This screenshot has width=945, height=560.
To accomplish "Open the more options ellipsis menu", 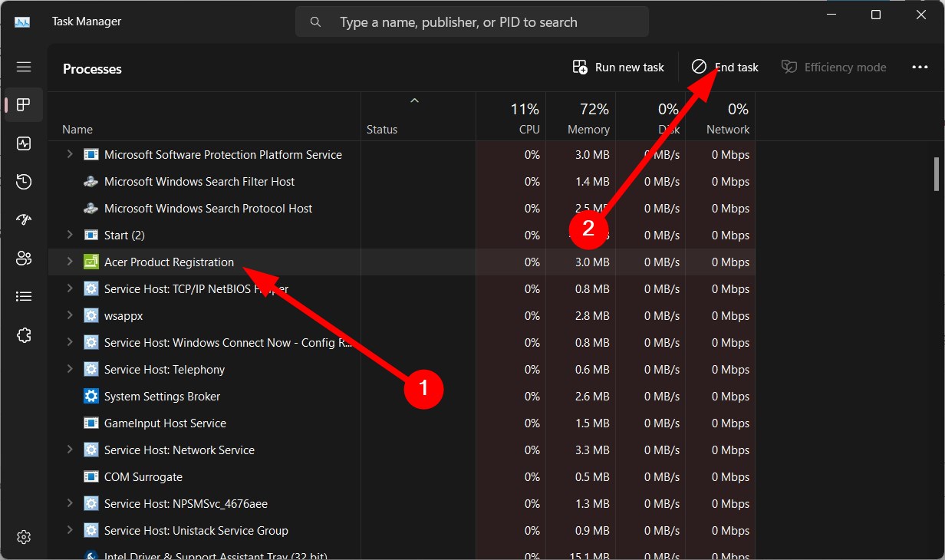I will click(920, 68).
